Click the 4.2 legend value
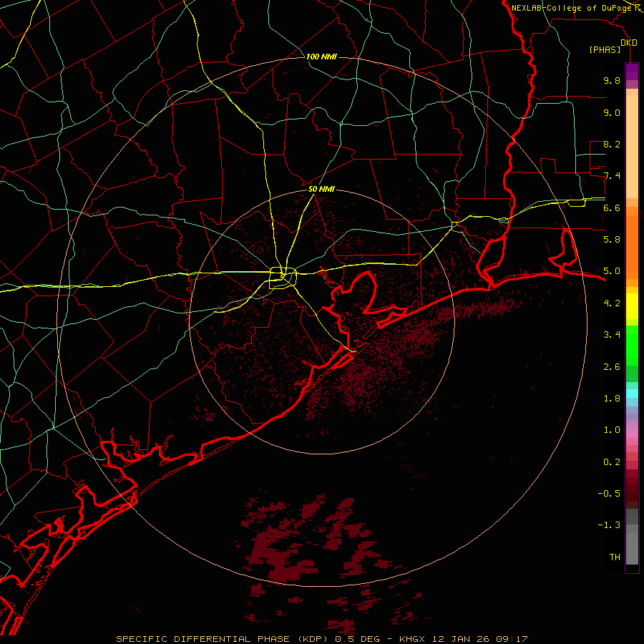Image resolution: width=644 pixels, height=644 pixels. pos(612,303)
